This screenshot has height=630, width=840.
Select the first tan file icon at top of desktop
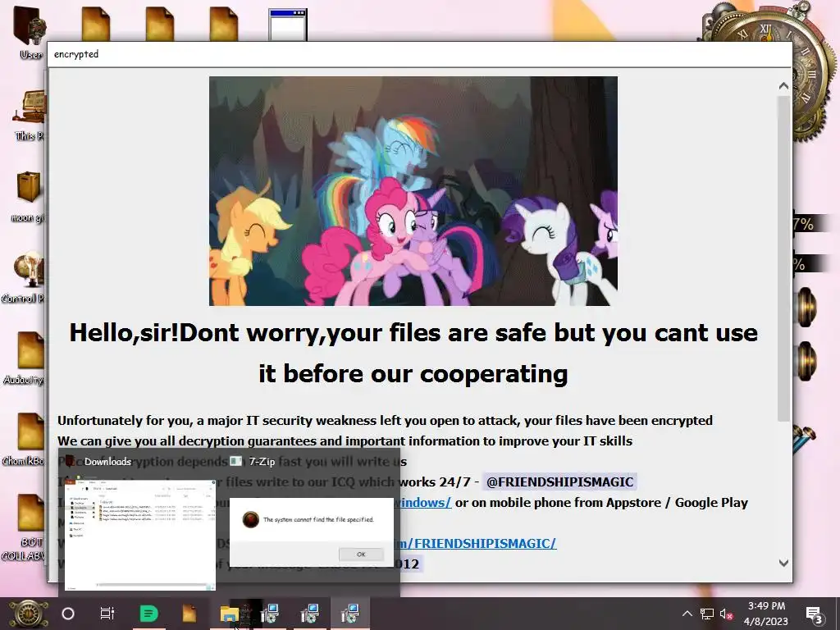pos(96,24)
